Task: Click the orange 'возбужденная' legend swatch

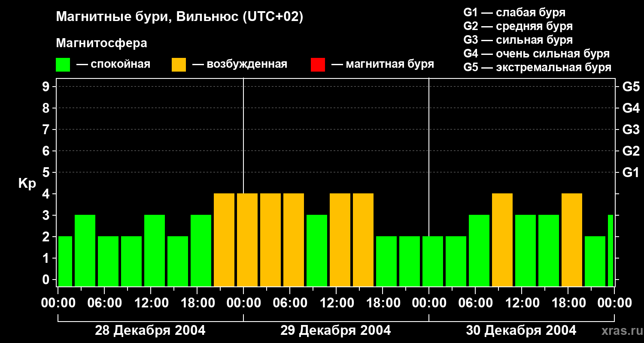Action: pos(179,65)
